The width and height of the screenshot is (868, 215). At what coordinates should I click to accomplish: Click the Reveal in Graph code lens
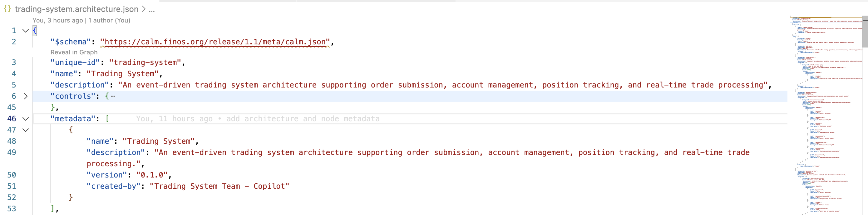74,52
